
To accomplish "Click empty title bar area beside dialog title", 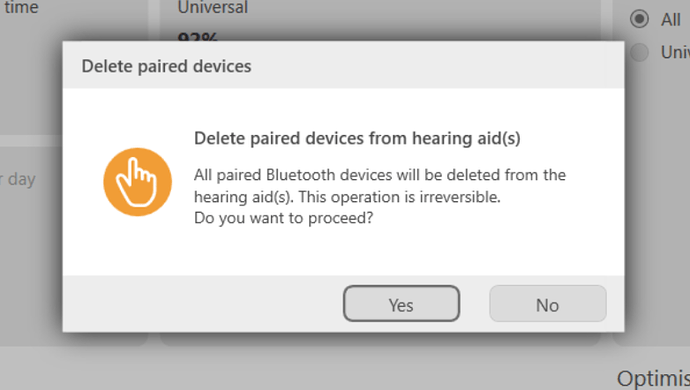I will (436, 66).
